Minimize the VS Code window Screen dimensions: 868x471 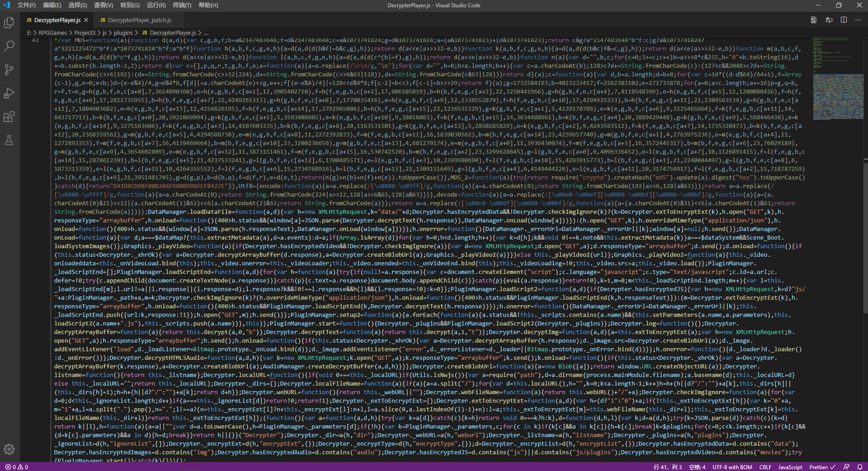(818, 5)
